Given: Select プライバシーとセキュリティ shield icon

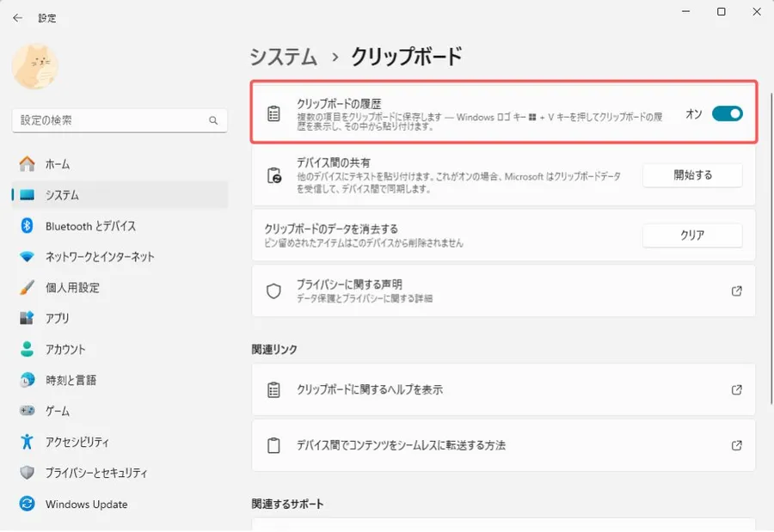Looking at the screenshot, I should point(28,473).
